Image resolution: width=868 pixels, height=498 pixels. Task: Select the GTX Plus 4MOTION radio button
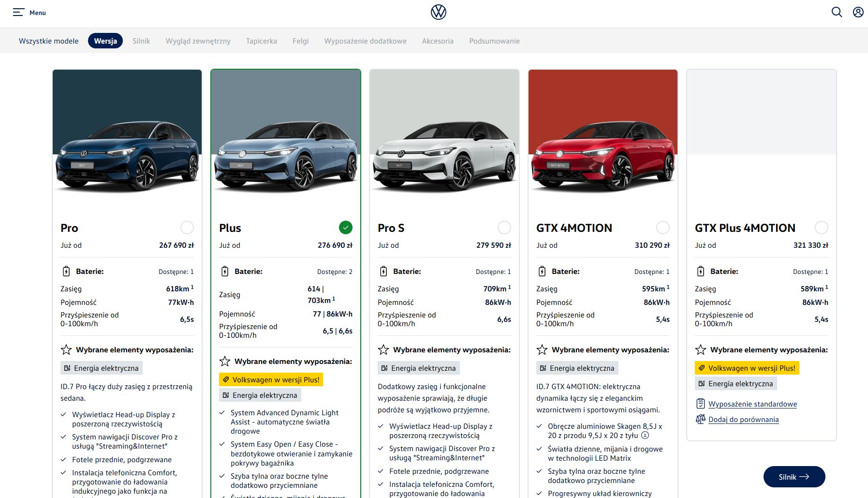[822, 227]
